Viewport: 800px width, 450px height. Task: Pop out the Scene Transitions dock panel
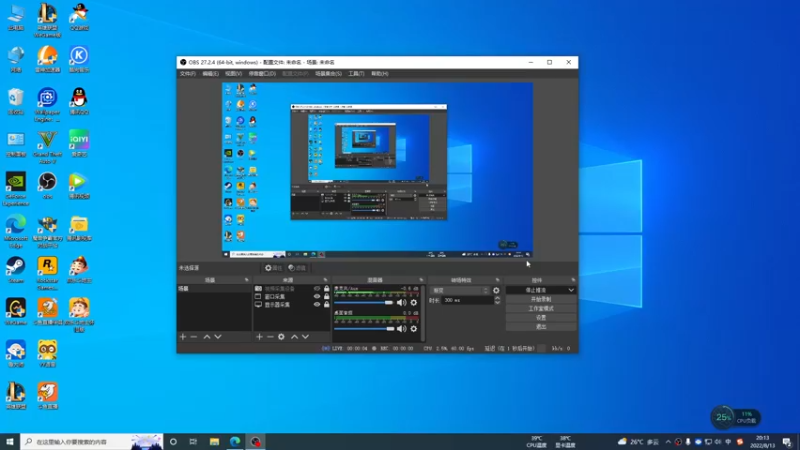pos(497,280)
